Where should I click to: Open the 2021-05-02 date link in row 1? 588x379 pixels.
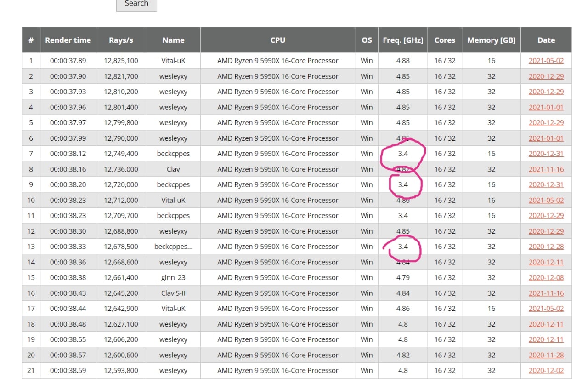tap(546, 61)
